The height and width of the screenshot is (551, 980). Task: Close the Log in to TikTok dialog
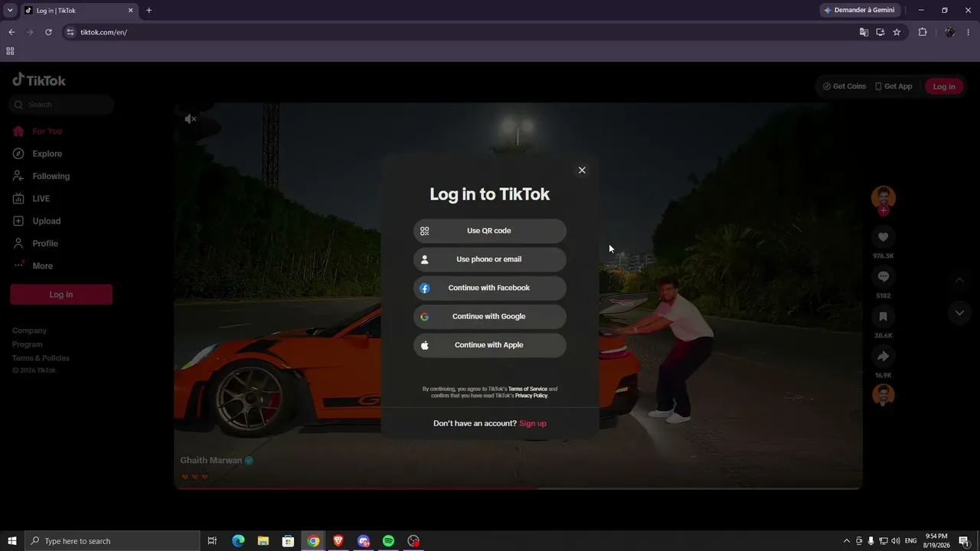pos(582,170)
